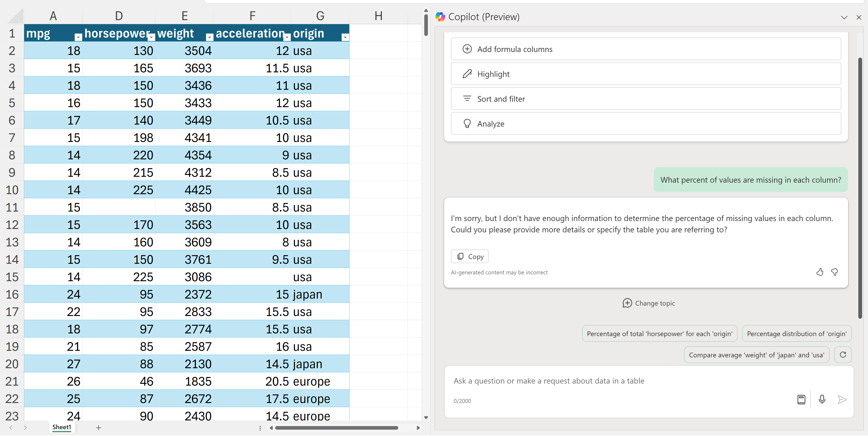Click the send message arrow icon
Screen dimensions: 868x436
[842, 400]
